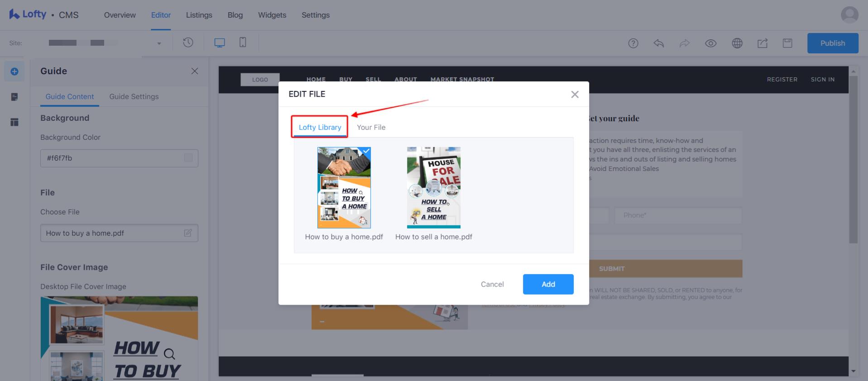Switch to desktop preview mode
Viewport: 868px width, 381px height.
click(x=220, y=43)
